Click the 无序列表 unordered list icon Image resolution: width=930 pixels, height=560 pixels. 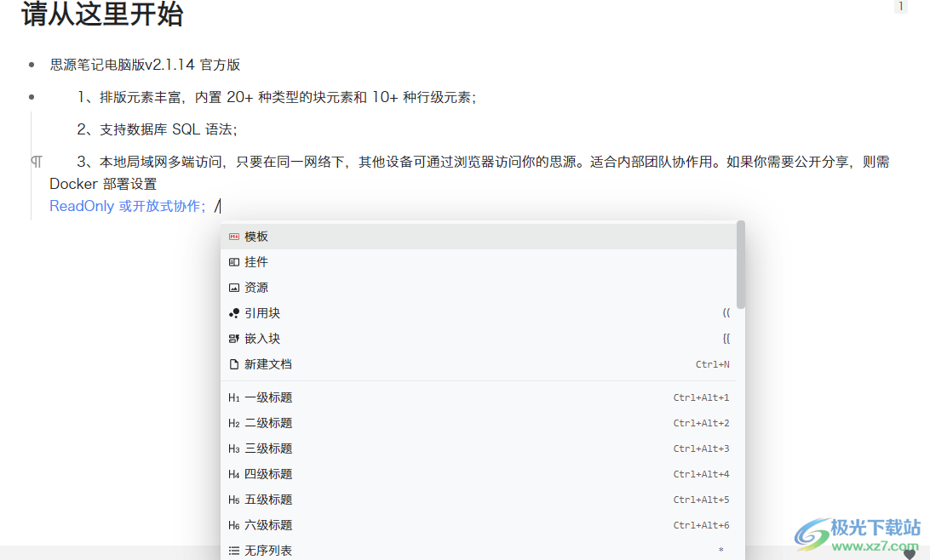pyautogui.click(x=234, y=550)
